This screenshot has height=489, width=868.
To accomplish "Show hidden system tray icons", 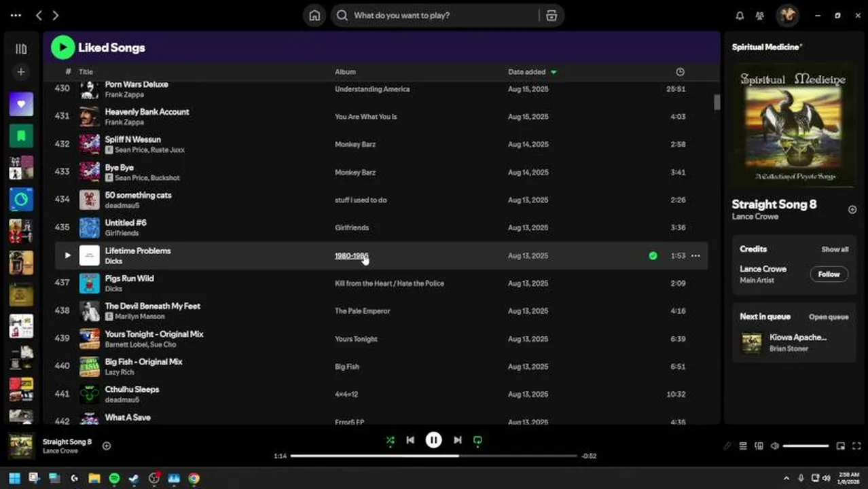I will [786, 478].
